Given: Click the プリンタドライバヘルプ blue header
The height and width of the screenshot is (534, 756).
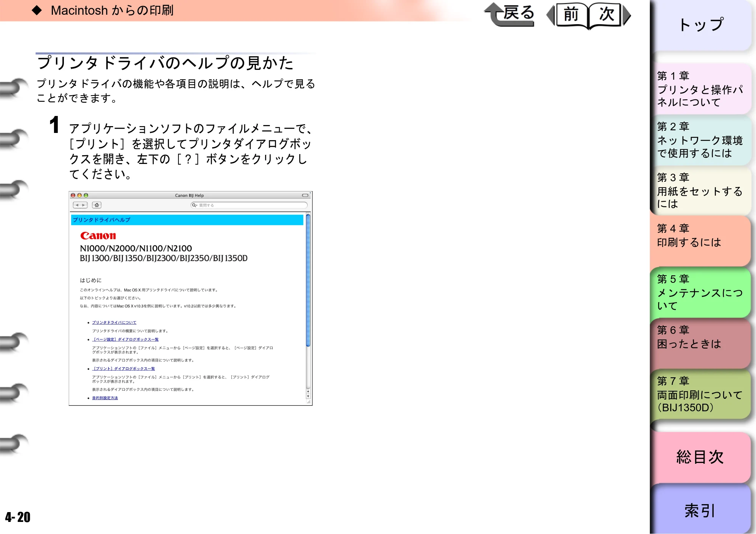Looking at the screenshot, I should 187,220.
